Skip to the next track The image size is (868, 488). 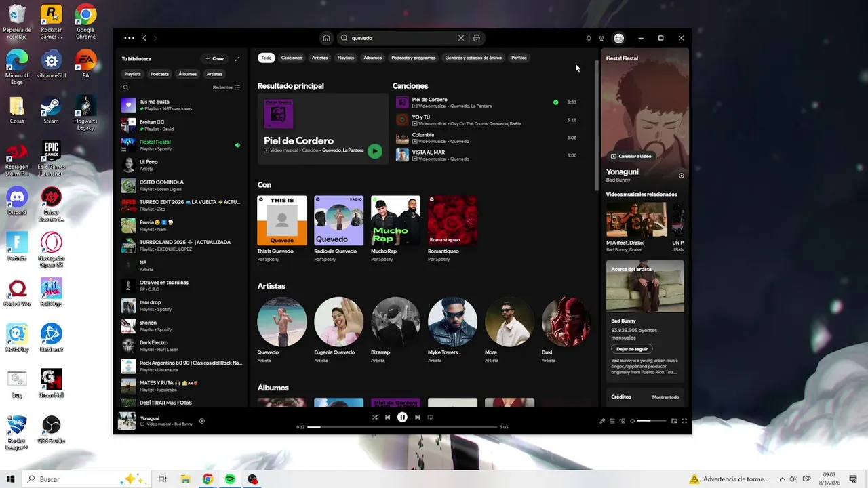[417, 418]
